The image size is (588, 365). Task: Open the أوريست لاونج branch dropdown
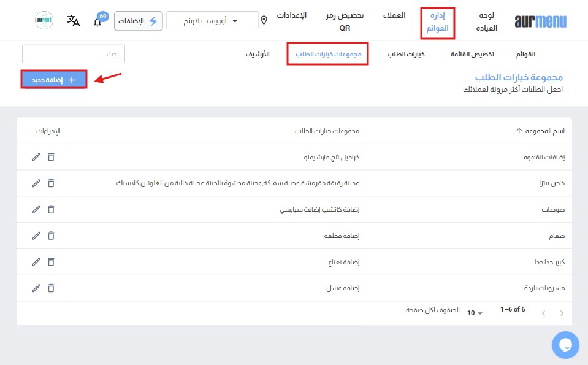pos(212,21)
